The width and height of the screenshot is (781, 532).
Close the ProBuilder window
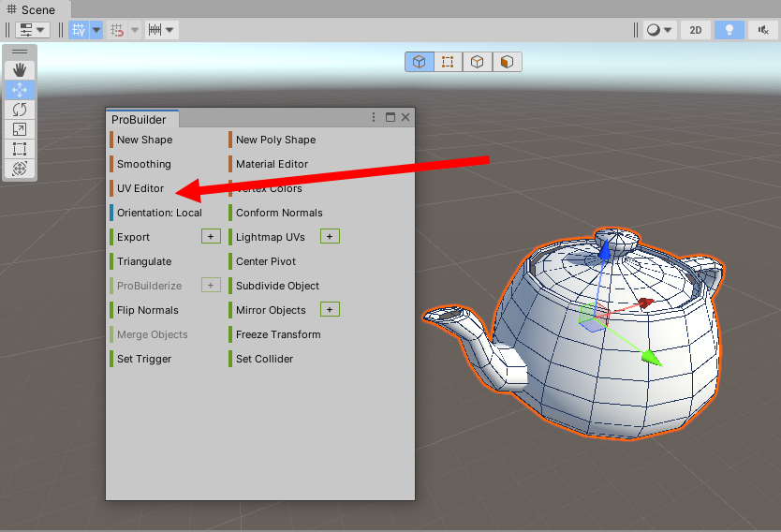tap(405, 117)
